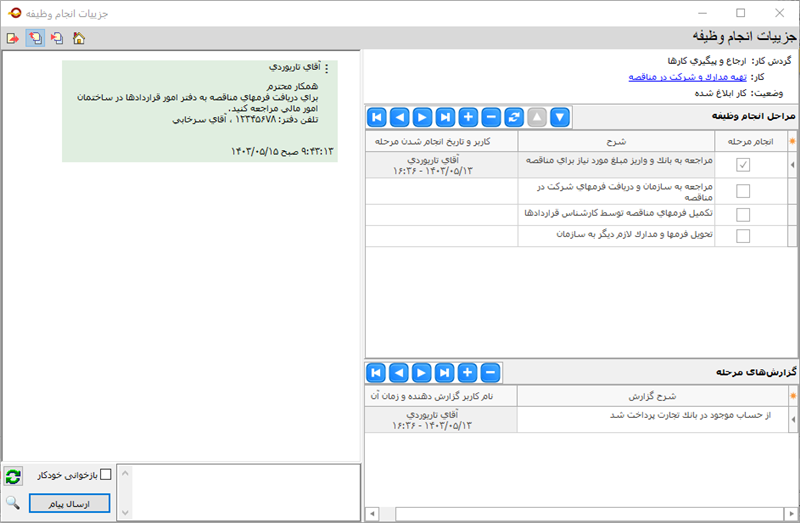Click the exit icon with red arrow
800x523 pixels.
[13, 38]
